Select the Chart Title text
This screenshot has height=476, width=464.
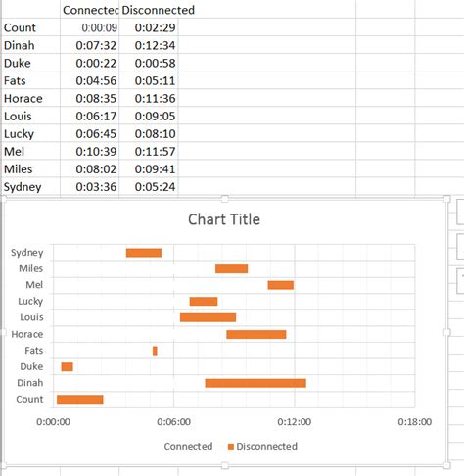[x=224, y=219]
